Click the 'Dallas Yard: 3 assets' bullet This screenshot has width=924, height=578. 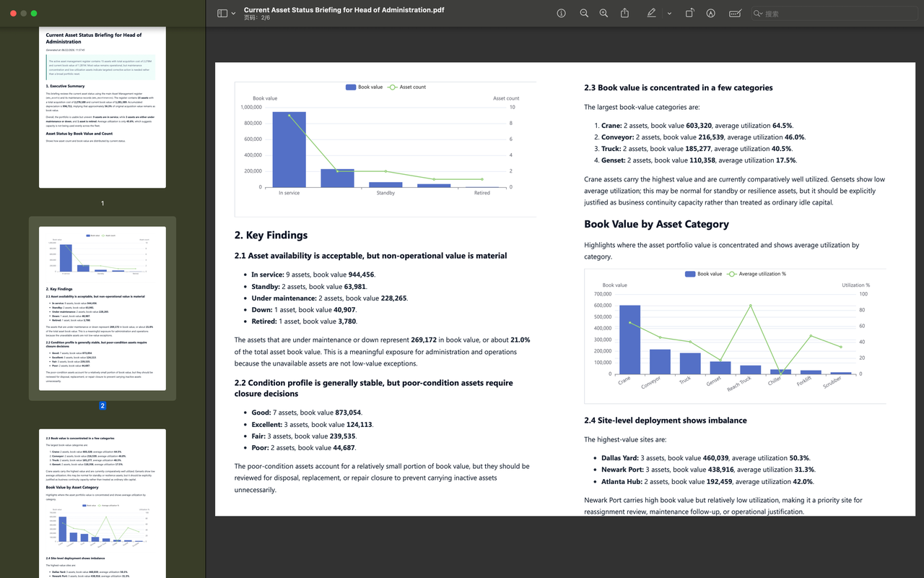click(x=705, y=458)
